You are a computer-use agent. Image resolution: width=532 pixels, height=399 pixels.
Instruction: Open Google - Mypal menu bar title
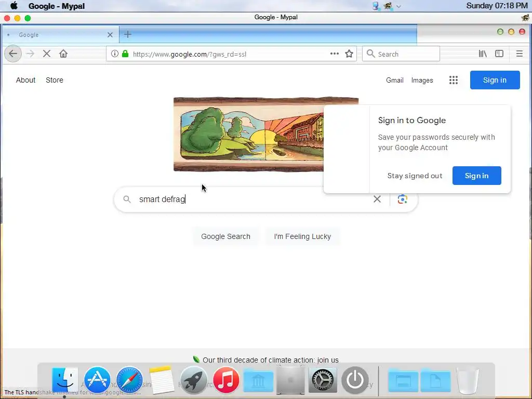point(57,6)
